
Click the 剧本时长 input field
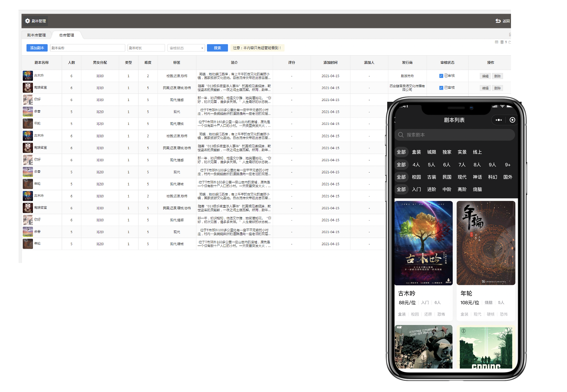[x=146, y=48]
